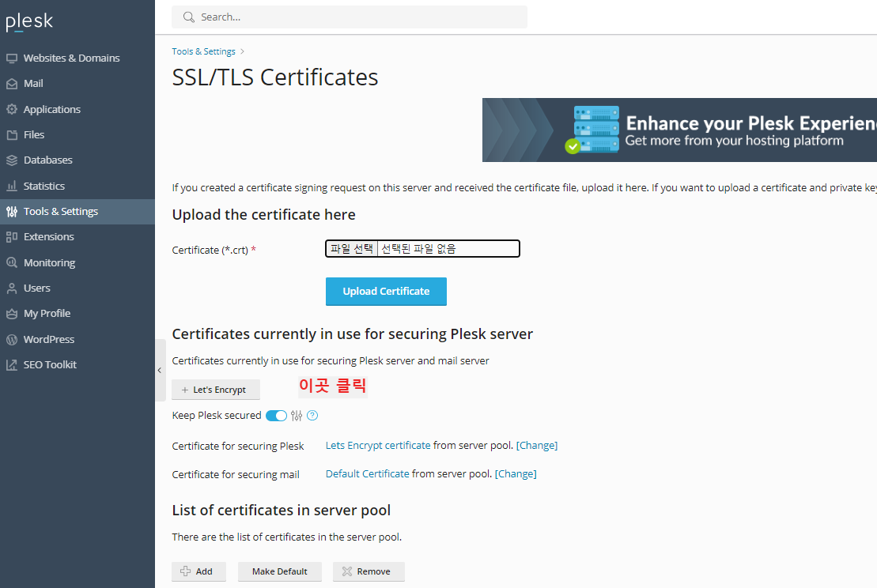Click the Enhance your Plesk Experience banner
The height and width of the screenshot is (588, 877).
679,130
